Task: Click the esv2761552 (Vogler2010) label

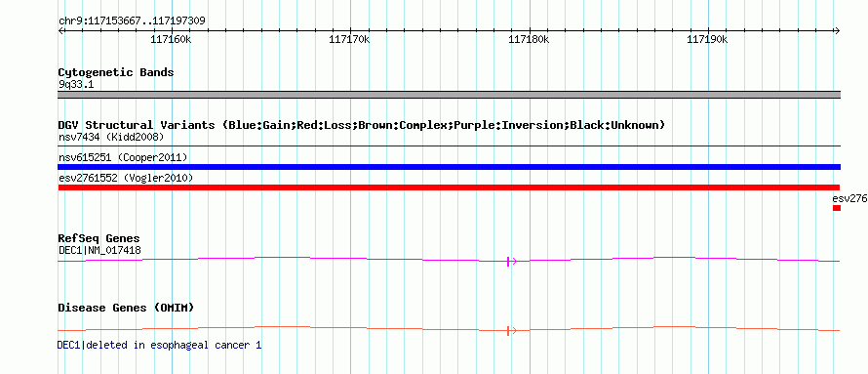Action: tap(126, 178)
